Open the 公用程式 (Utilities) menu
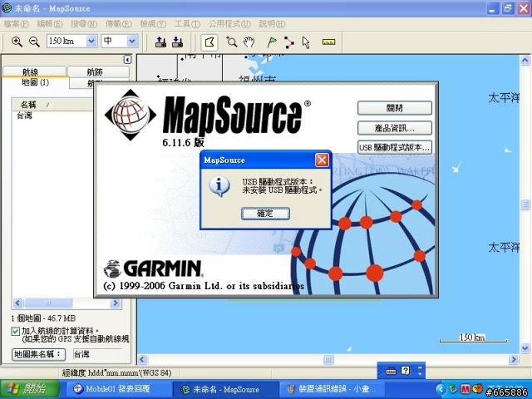 (229, 24)
